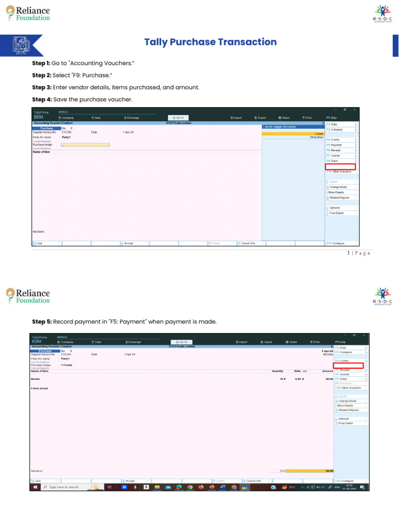Click L: Optional in first Tally window
This screenshot has height=532, width=399.
[x=340, y=208]
